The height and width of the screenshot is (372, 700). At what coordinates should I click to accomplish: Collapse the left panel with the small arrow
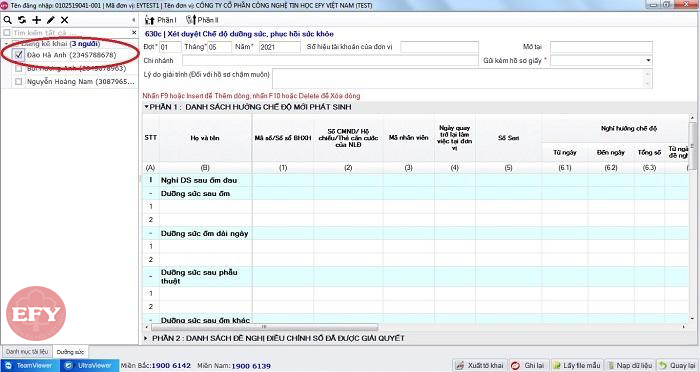[133, 20]
